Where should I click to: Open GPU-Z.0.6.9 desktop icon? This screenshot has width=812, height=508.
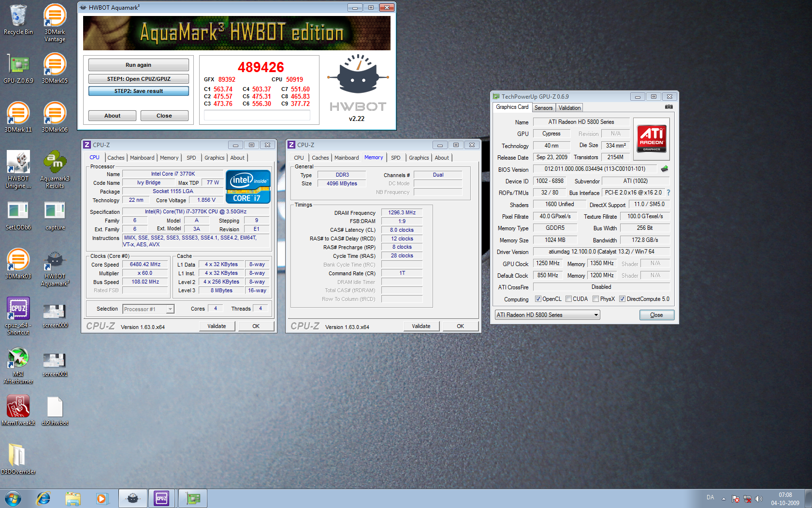[18, 68]
